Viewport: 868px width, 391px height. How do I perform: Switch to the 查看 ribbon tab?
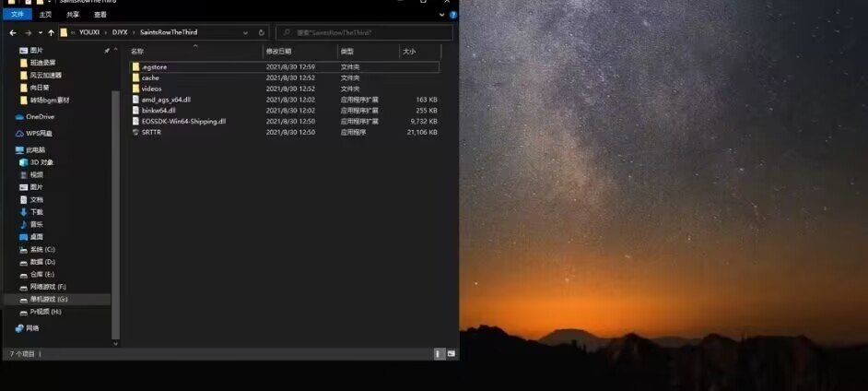pyautogui.click(x=100, y=15)
